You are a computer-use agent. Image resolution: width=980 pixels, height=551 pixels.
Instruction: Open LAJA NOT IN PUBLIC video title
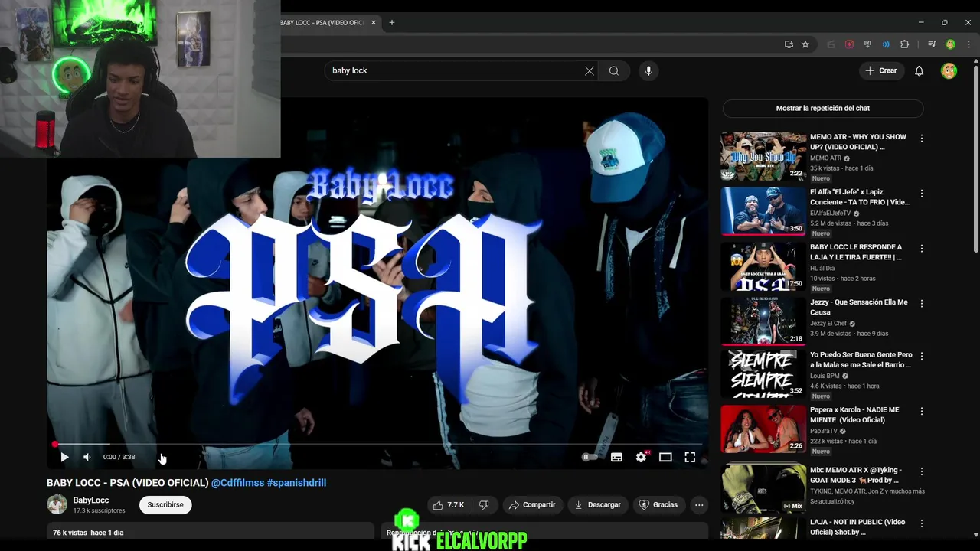coord(857,527)
